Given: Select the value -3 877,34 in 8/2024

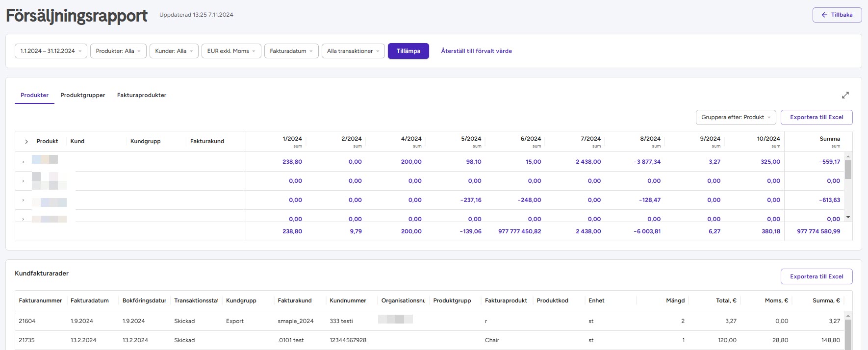Looking at the screenshot, I should pos(647,162).
